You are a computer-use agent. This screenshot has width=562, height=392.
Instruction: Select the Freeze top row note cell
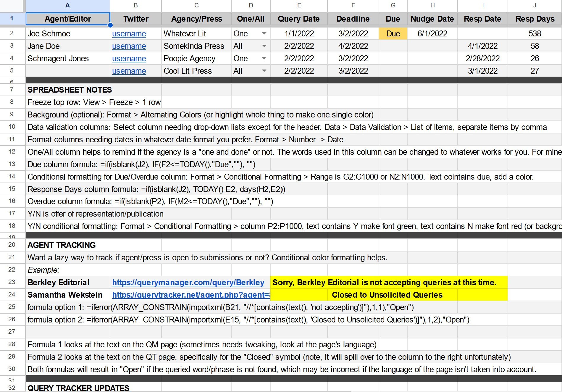pyautogui.click(x=93, y=102)
